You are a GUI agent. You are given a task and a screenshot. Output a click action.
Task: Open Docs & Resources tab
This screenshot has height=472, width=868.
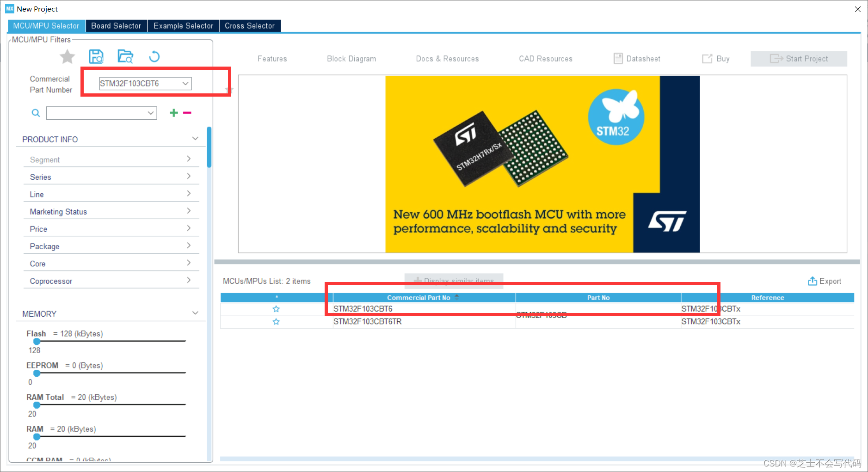click(x=447, y=59)
